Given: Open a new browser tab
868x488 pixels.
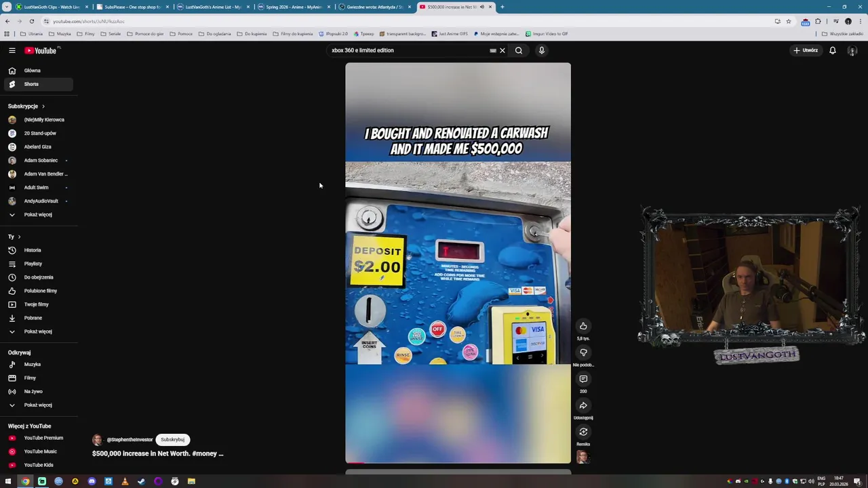Looking at the screenshot, I should click(x=502, y=7).
